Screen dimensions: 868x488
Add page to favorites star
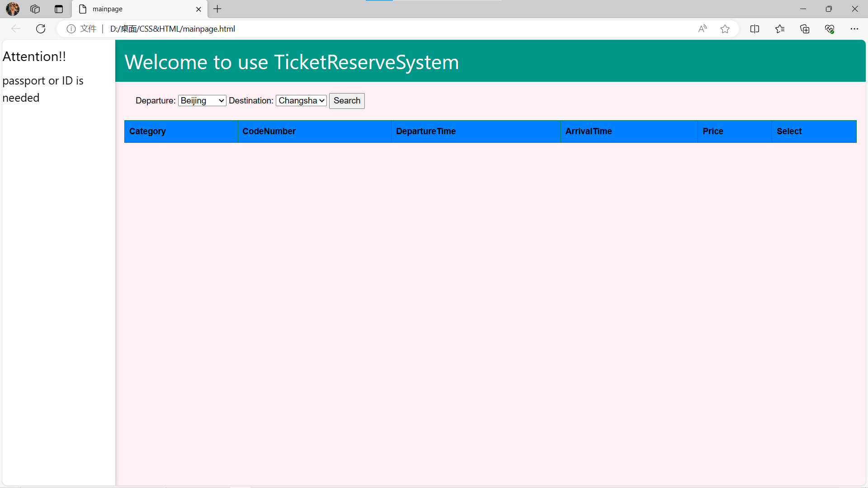[725, 29]
